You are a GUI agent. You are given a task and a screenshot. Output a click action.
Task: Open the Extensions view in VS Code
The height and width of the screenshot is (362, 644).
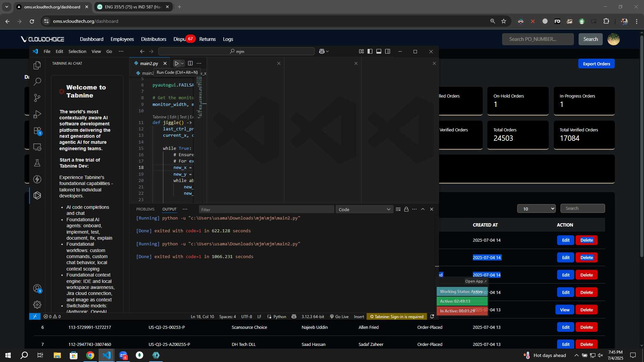point(37,130)
